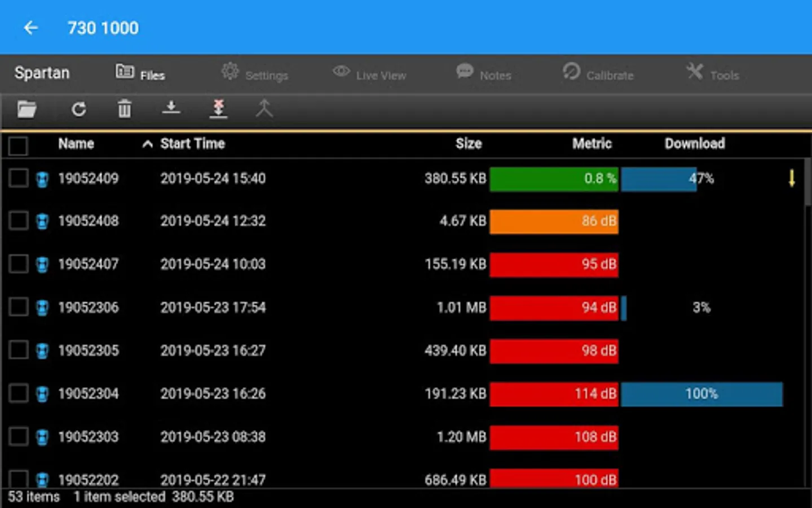Click the yellow download arrow on 19052409
812x508 pixels.
click(792, 178)
